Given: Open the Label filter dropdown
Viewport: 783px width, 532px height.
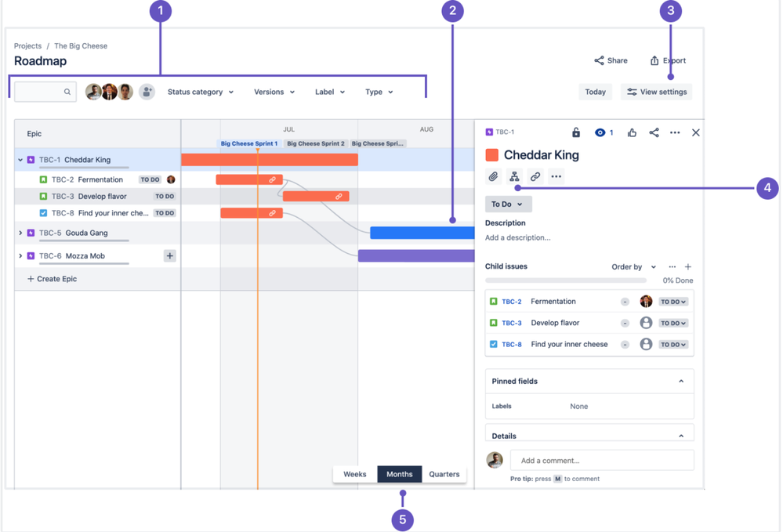Looking at the screenshot, I should coord(329,92).
